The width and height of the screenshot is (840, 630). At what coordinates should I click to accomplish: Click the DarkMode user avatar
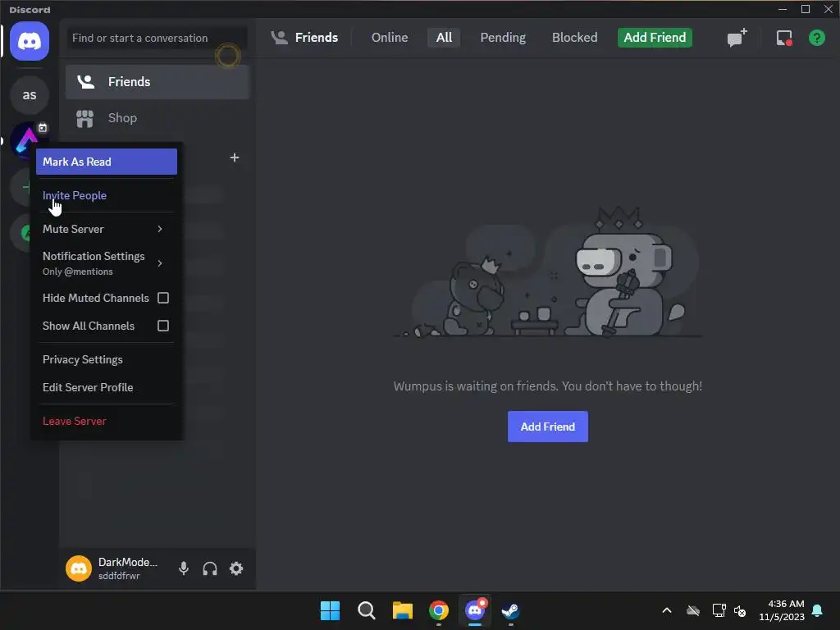(x=79, y=568)
